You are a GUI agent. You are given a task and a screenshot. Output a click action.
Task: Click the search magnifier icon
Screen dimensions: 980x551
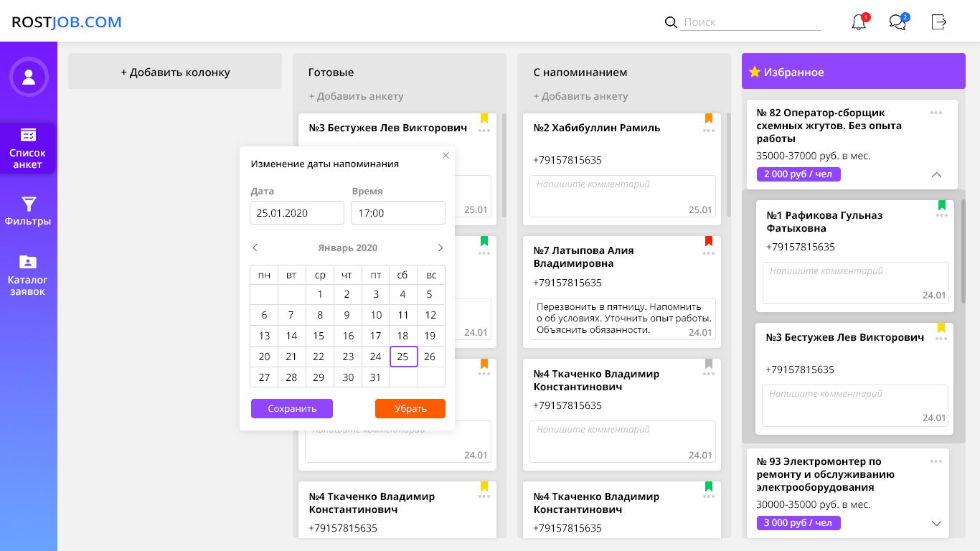pyautogui.click(x=671, y=22)
